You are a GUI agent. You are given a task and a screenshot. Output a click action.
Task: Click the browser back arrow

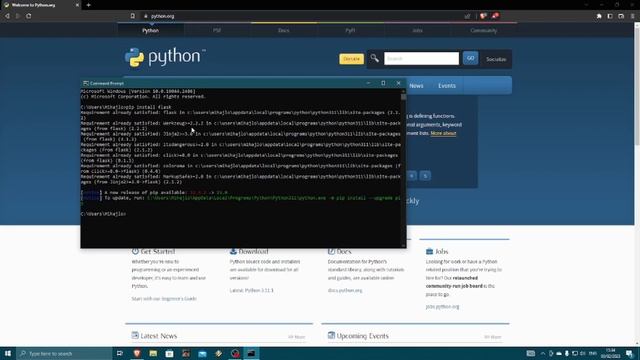(7, 16)
